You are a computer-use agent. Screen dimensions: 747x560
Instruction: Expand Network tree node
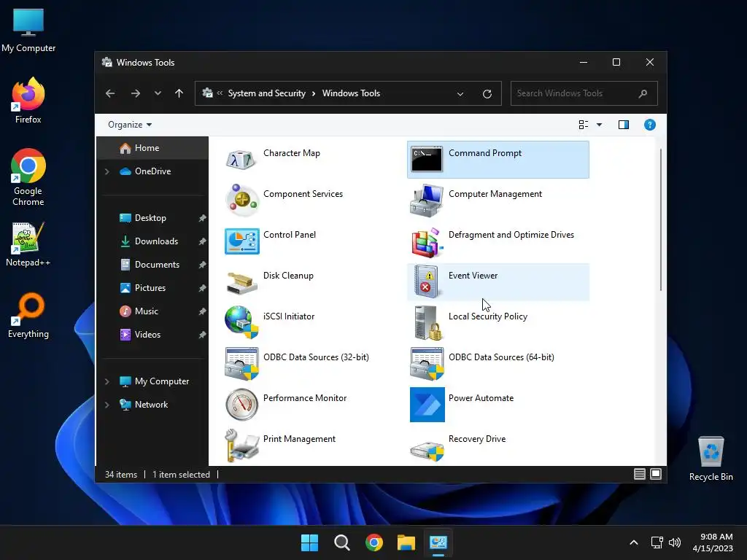(107, 405)
